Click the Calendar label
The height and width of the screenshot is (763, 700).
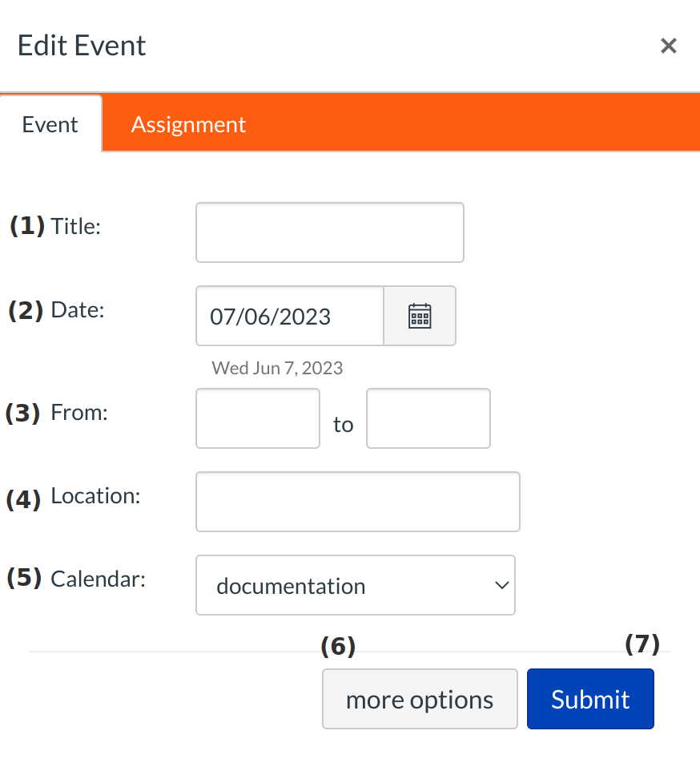98,579
